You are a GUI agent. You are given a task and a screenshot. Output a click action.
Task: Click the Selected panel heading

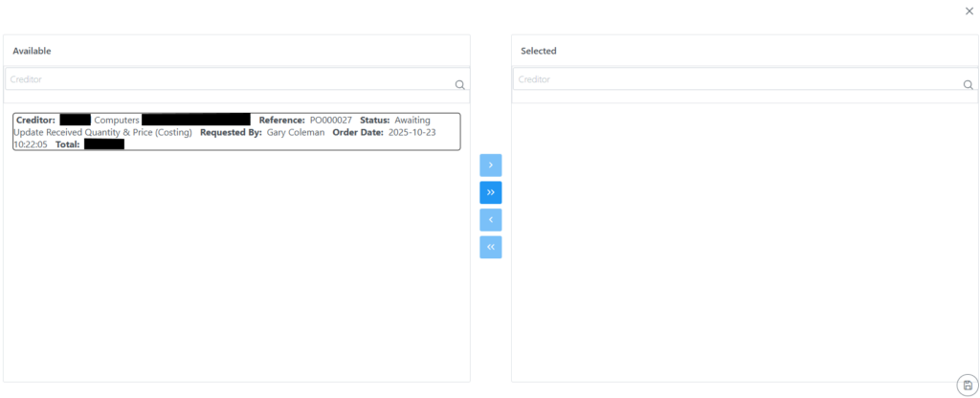538,51
